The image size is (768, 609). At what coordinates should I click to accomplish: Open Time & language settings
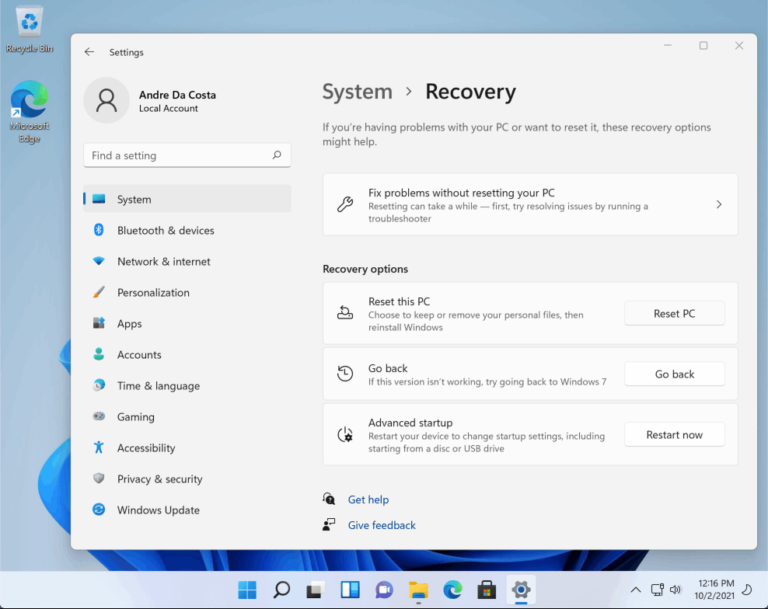188,386
